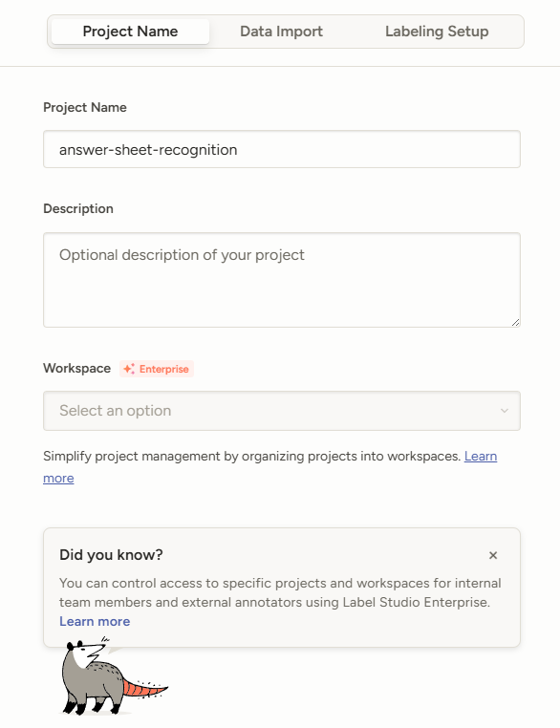Click the opossum mascot illustration
560x728 pixels.
(x=115, y=676)
